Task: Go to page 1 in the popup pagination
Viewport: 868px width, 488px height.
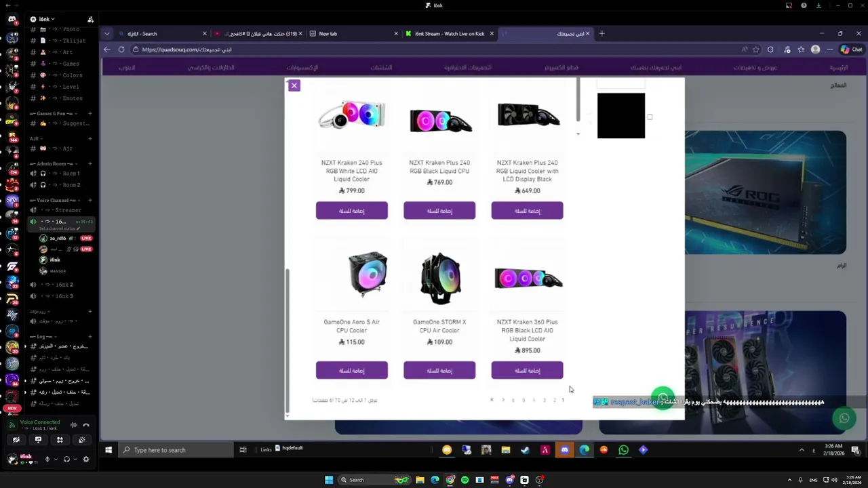Action: coord(562,400)
